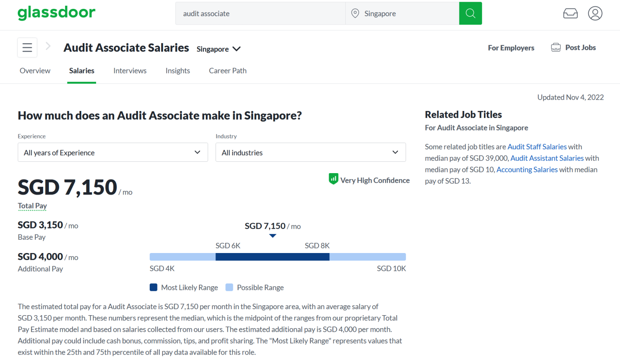Click the Total Pay dotted label
This screenshot has width=620, height=364.
pyautogui.click(x=32, y=206)
